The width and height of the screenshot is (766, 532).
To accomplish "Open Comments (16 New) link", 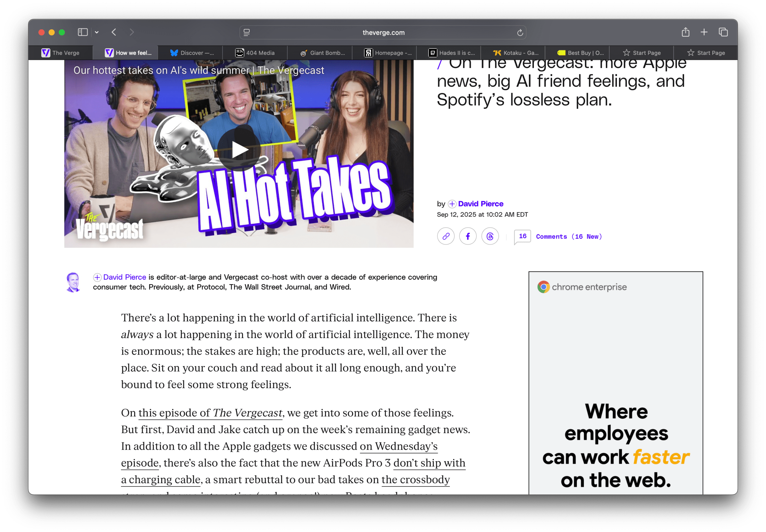I will point(568,236).
